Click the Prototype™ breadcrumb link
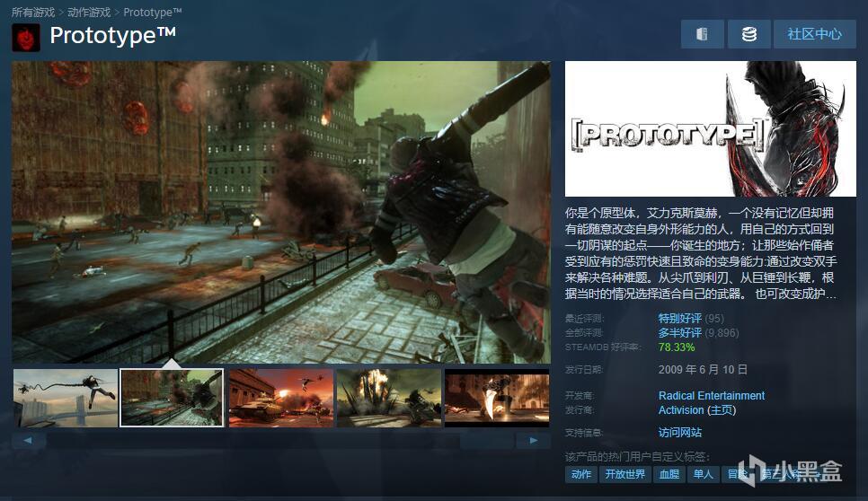The image size is (868, 501). click(x=152, y=13)
